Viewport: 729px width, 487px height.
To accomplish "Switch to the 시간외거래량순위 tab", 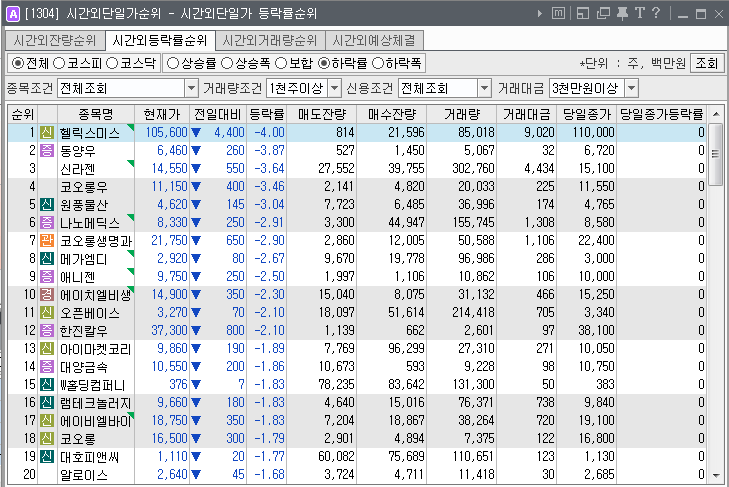I will point(270,41).
